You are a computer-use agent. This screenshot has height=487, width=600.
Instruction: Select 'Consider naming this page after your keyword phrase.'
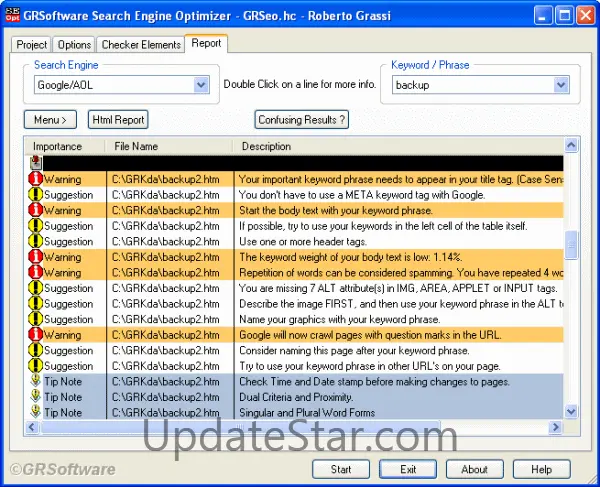coord(354,350)
